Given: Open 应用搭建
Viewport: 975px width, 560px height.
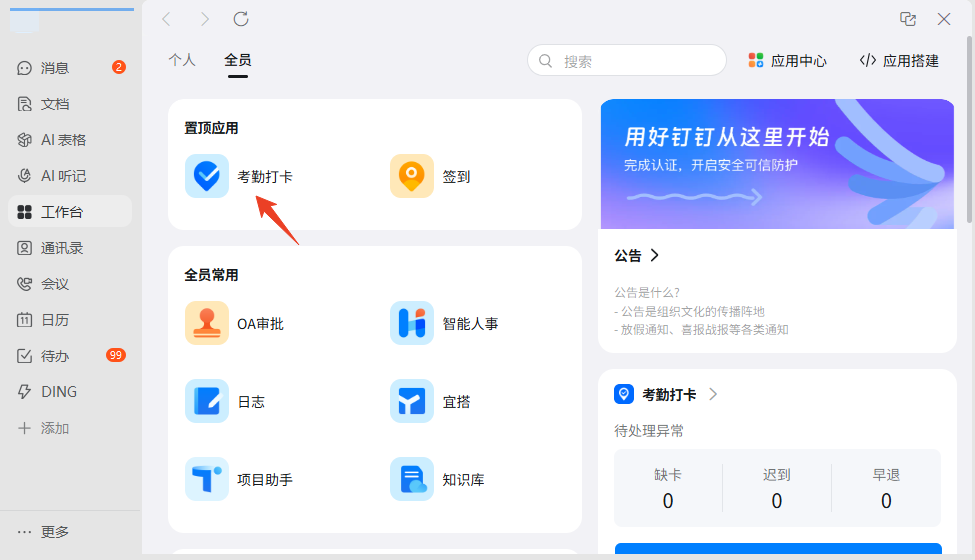Looking at the screenshot, I should tap(899, 60).
